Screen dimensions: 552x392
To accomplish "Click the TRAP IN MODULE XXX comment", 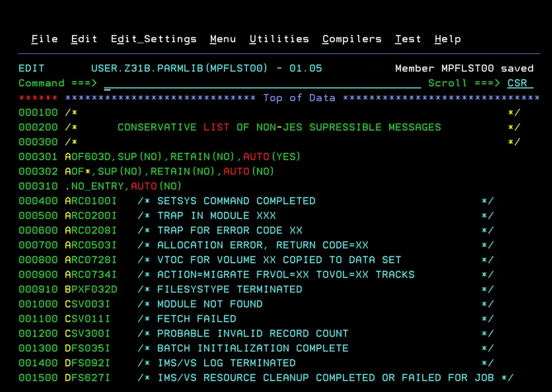I will pos(217,216).
